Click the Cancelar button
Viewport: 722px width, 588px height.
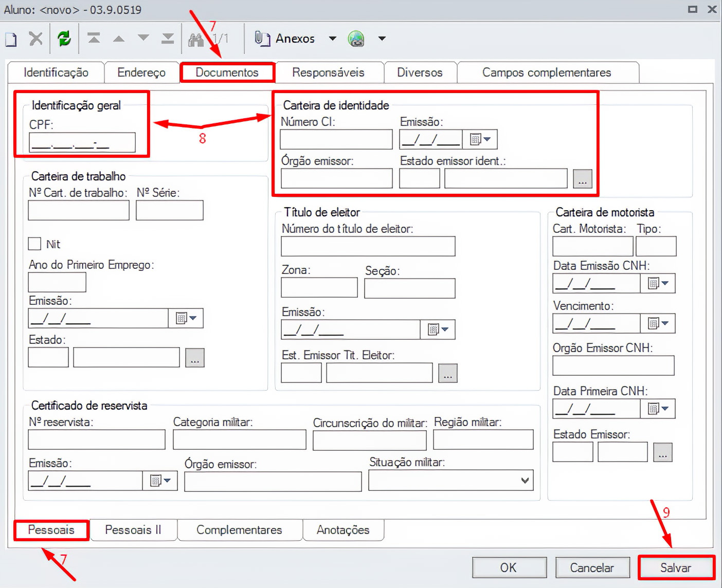coord(591,568)
